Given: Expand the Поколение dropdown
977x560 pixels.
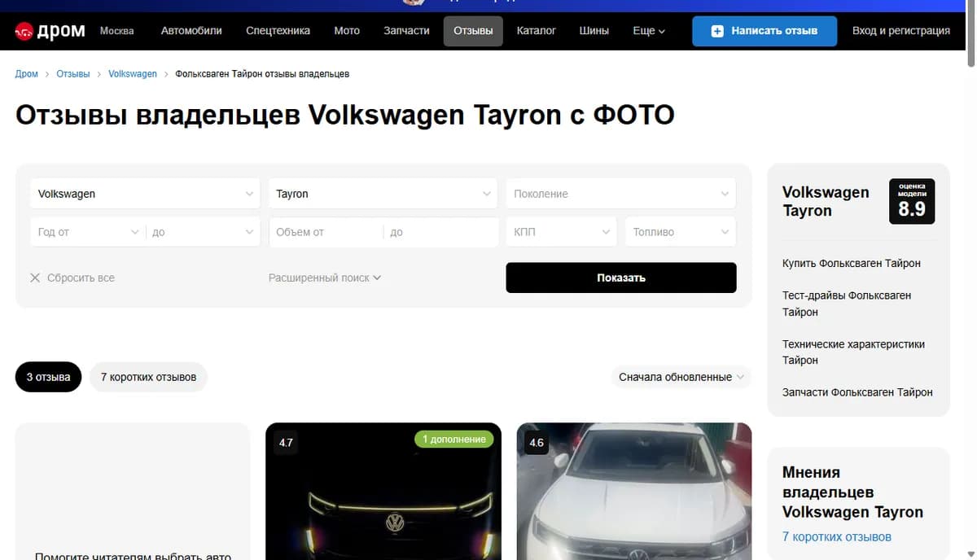Looking at the screenshot, I should tap(621, 194).
